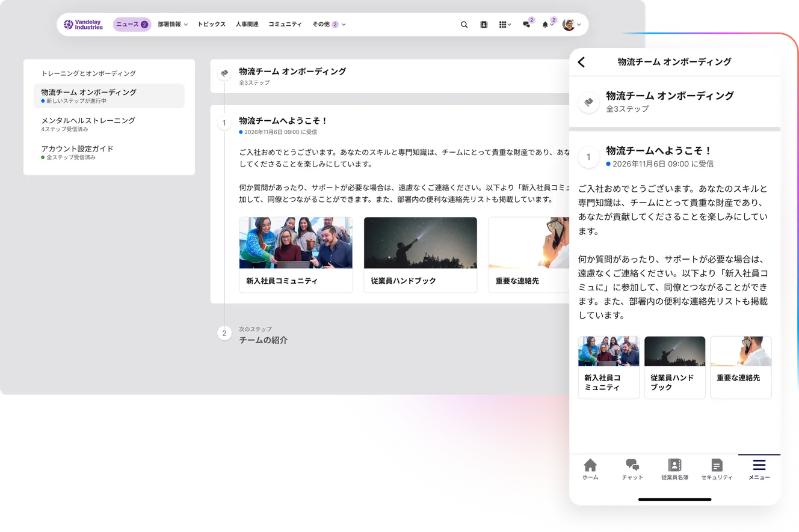Select the ニュース tab in navigation
This screenshot has width=799, height=532.
pos(132,25)
